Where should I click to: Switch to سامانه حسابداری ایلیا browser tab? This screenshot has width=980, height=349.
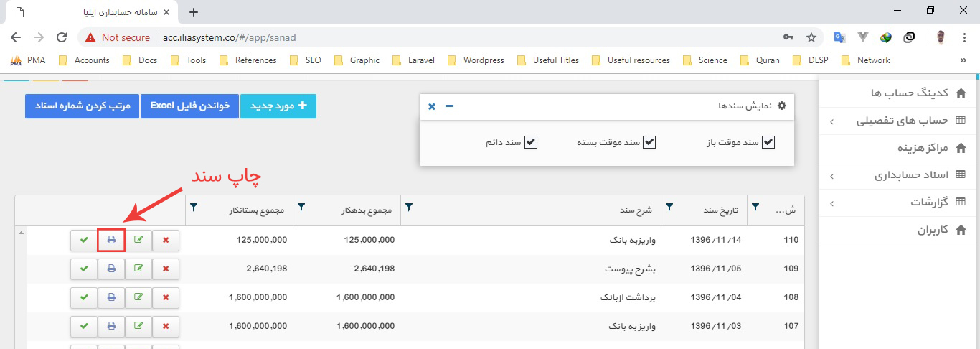pyautogui.click(x=93, y=12)
